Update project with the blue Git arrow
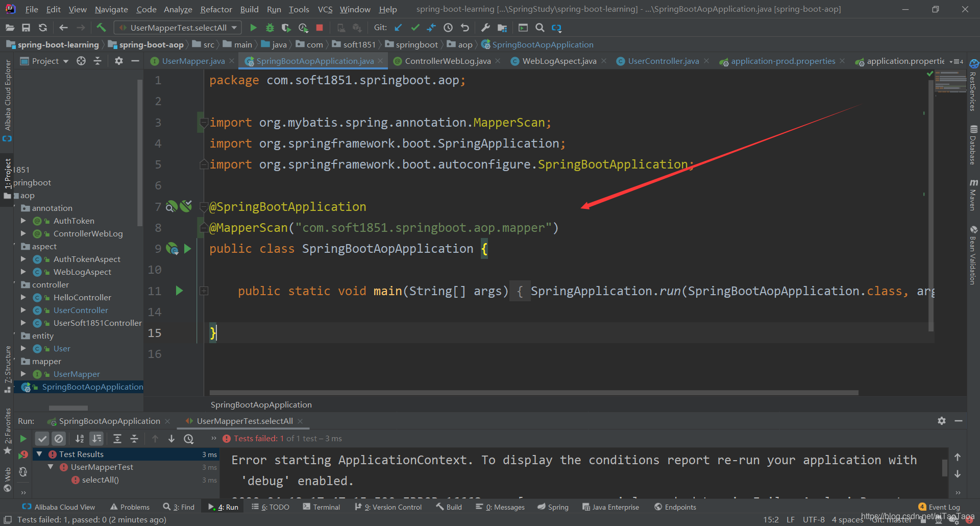 point(398,28)
